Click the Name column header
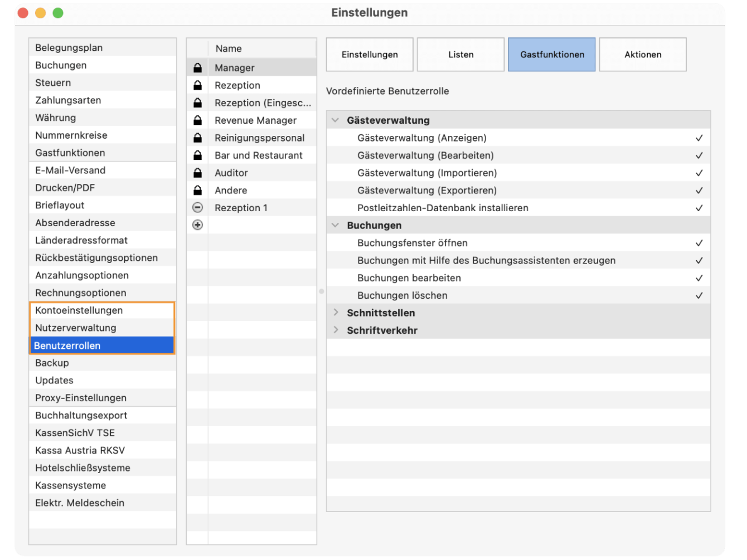The width and height of the screenshot is (747, 560). tap(262, 48)
